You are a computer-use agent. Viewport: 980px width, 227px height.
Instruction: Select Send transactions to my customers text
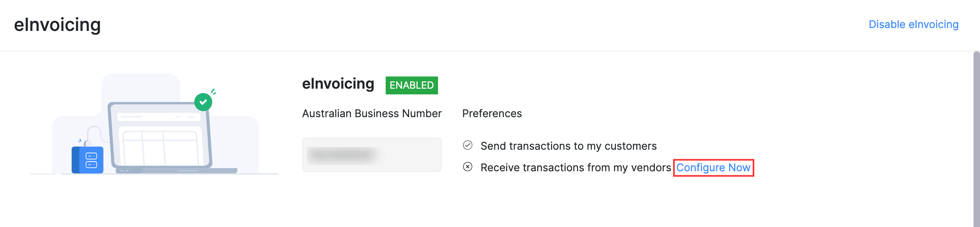(x=568, y=146)
